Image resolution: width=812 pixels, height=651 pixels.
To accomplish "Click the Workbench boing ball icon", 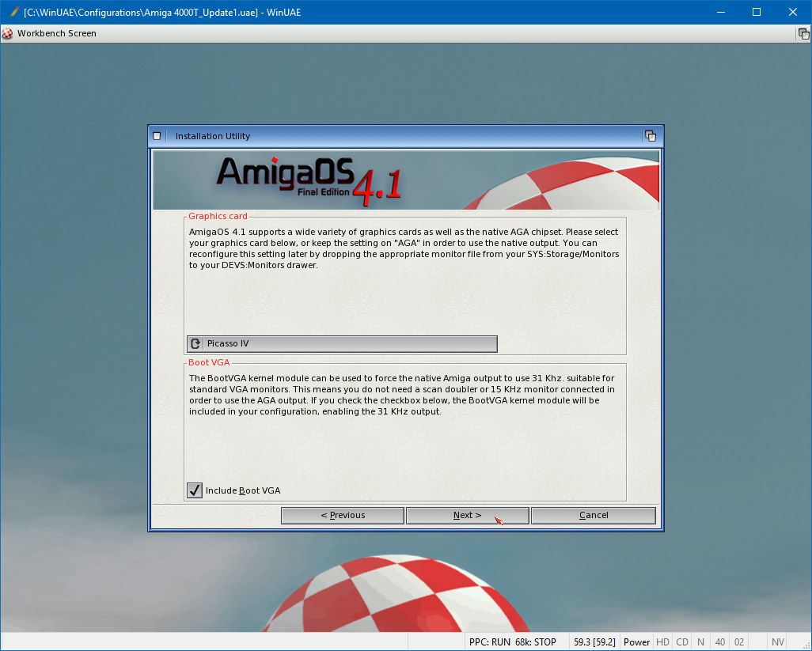I will click(8, 33).
